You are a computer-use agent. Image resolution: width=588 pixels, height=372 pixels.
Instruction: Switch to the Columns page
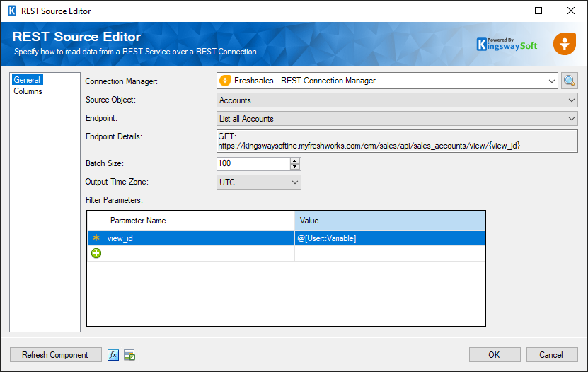pyautogui.click(x=28, y=91)
